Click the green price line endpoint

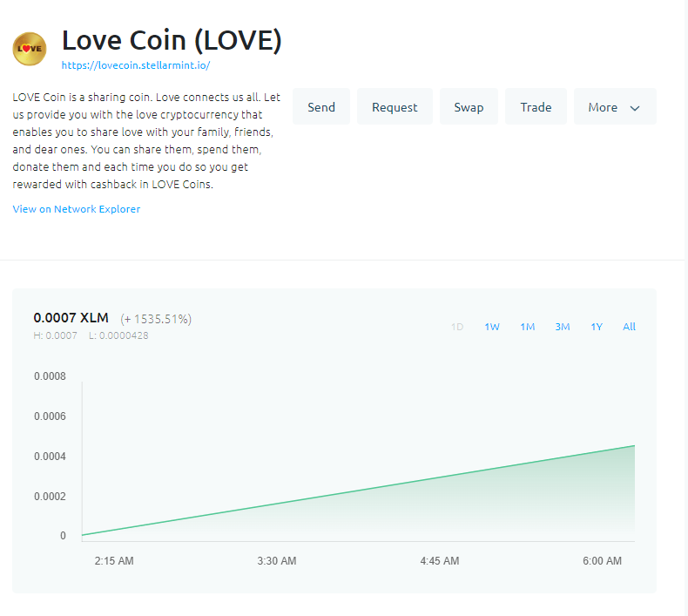click(634, 446)
